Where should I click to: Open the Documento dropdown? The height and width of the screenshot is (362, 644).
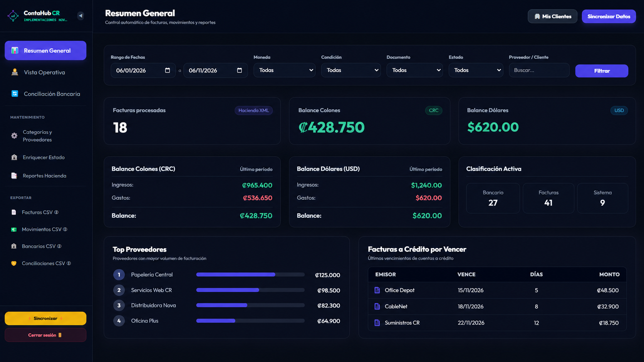[x=414, y=70]
